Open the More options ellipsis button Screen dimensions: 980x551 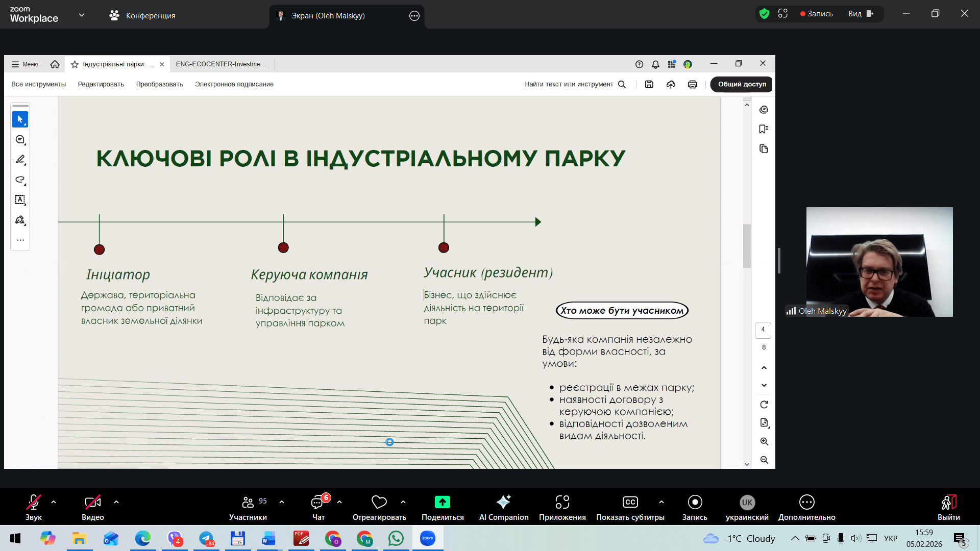point(806,503)
